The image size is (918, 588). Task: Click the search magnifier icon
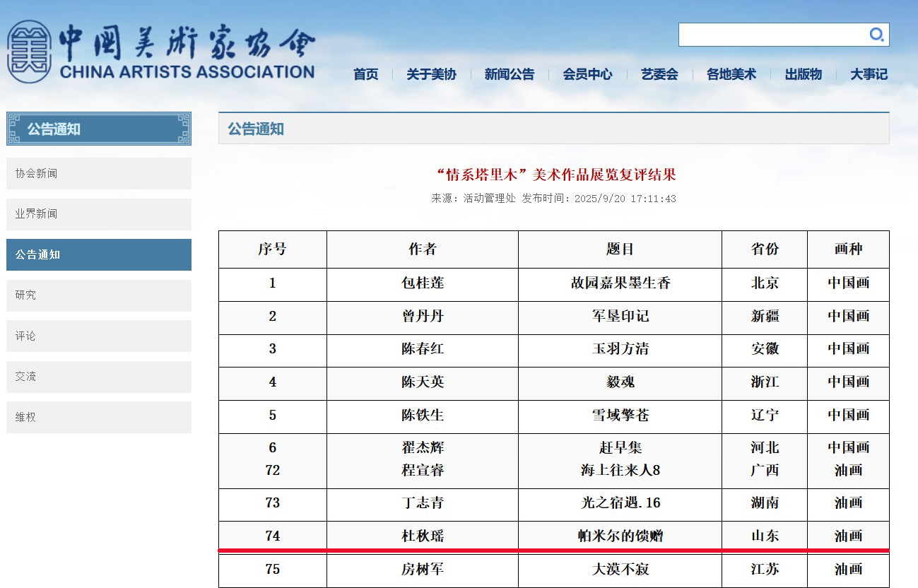[876, 35]
